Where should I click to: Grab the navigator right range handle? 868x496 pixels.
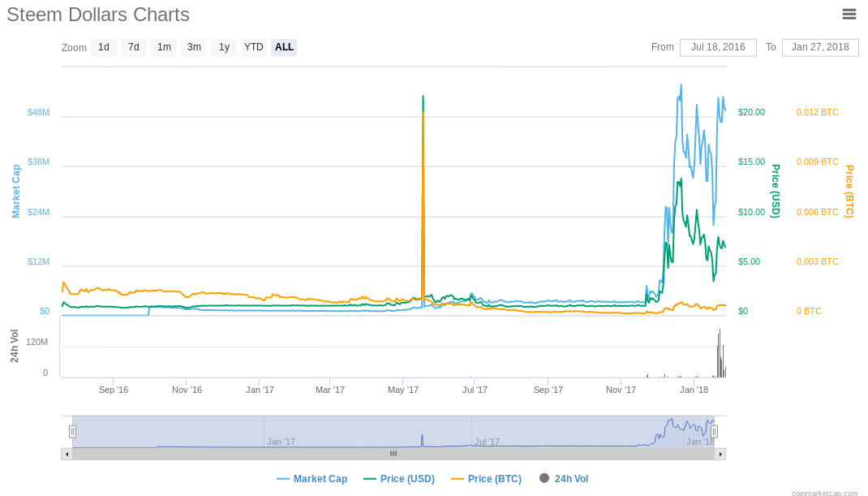pos(714,431)
